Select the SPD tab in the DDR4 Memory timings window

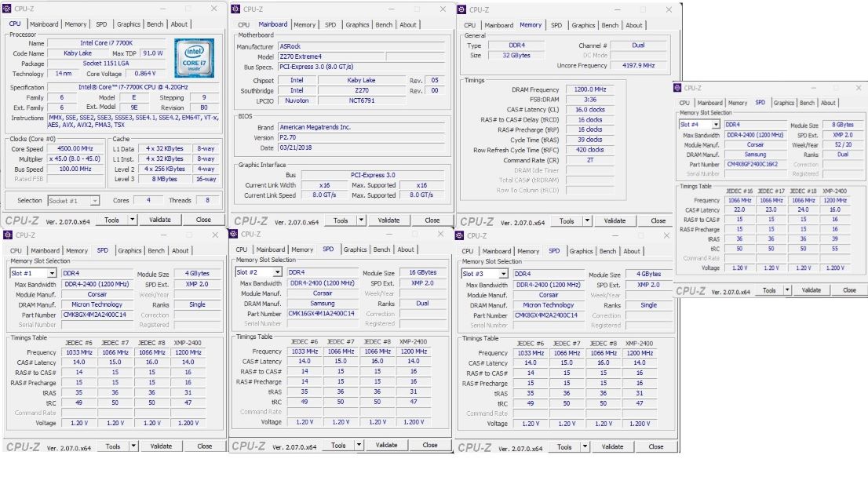pyautogui.click(x=556, y=25)
